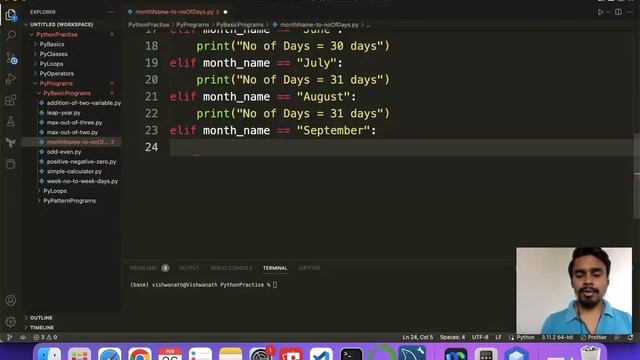Click into terminal prompt line

point(203,285)
